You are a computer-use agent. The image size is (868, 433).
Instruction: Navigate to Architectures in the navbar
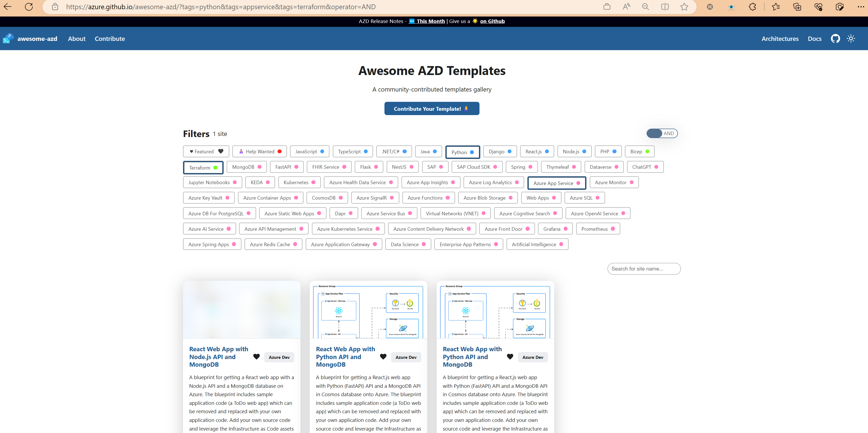[x=780, y=38]
